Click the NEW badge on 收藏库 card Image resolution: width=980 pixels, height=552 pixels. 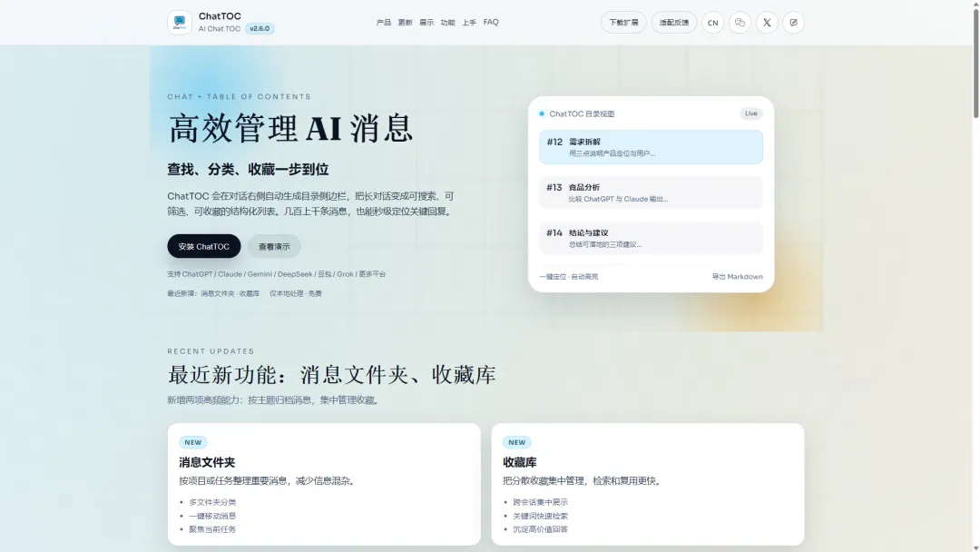tap(517, 443)
